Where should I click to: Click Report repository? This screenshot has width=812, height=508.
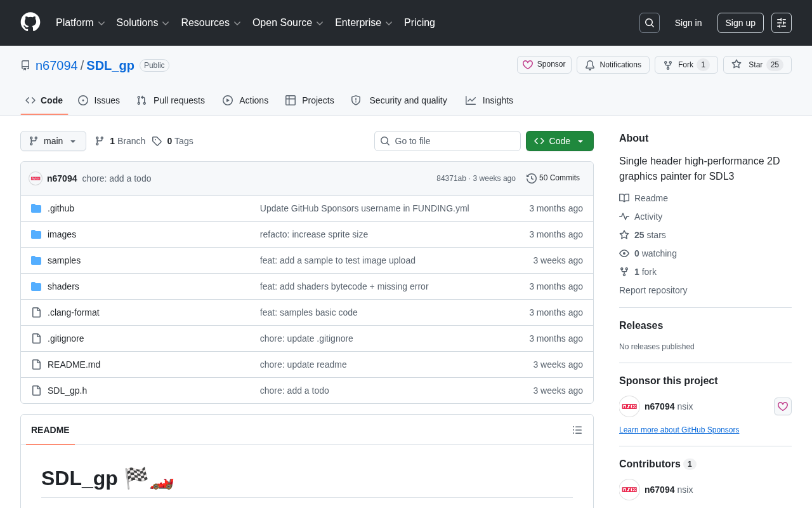[653, 290]
